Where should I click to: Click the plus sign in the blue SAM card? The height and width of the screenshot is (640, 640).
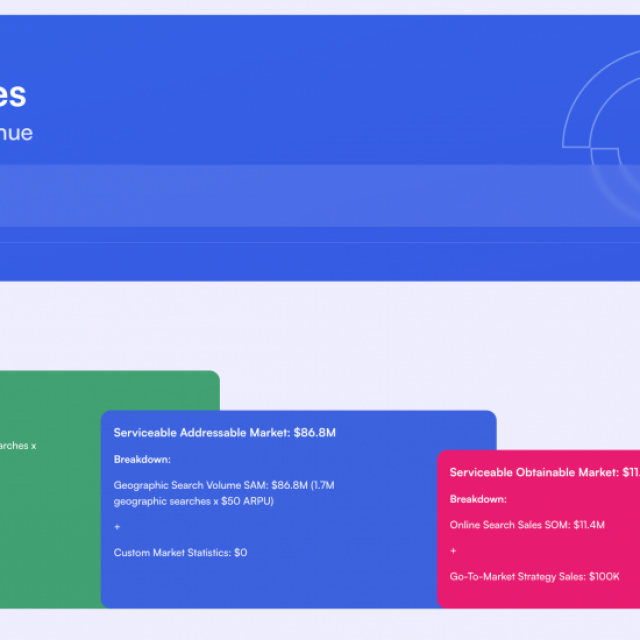(x=117, y=527)
